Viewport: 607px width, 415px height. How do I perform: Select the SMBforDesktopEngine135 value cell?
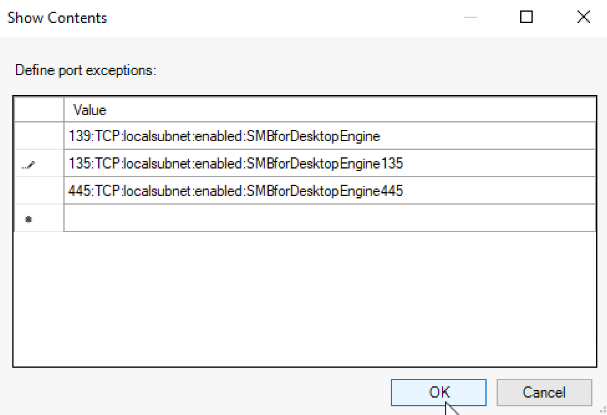click(330, 163)
